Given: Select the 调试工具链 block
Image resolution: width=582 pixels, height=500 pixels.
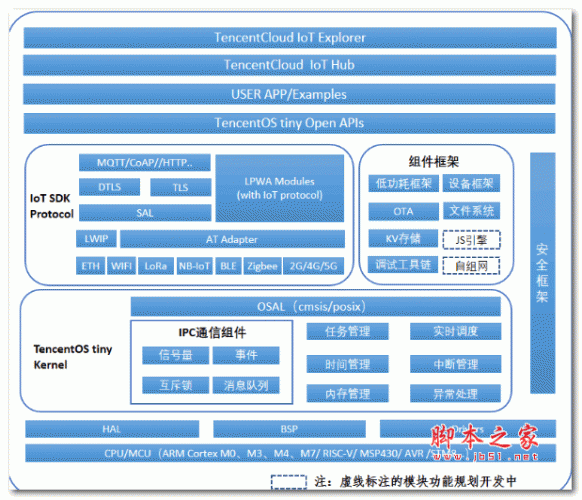Looking at the screenshot, I should click(403, 265).
